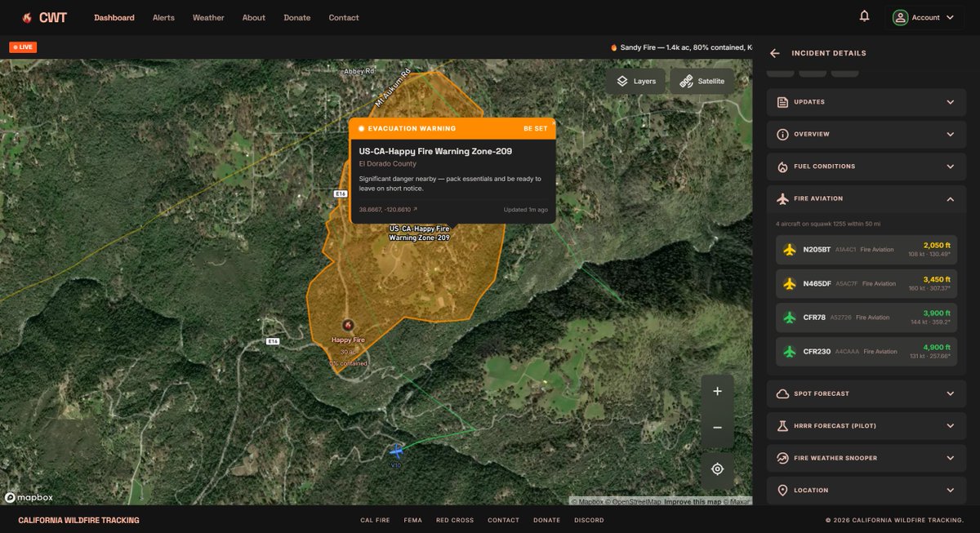This screenshot has height=533, width=980.
Task: Zoom in on the map
Action: (717, 391)
